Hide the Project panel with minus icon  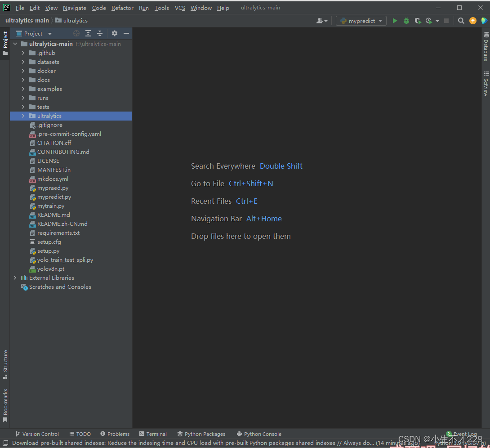pyautogui.click(x=126, y=33)
